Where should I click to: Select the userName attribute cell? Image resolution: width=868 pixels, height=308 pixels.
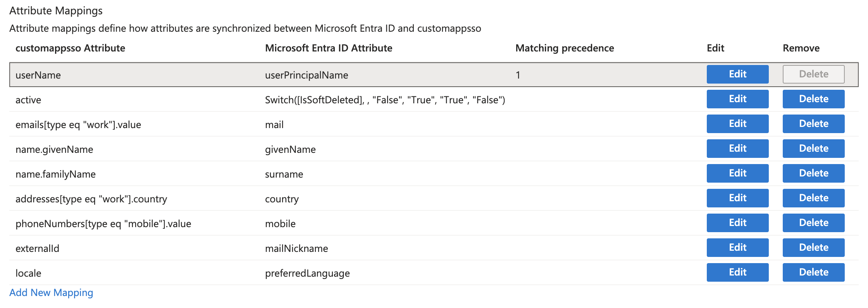point(38,75)
